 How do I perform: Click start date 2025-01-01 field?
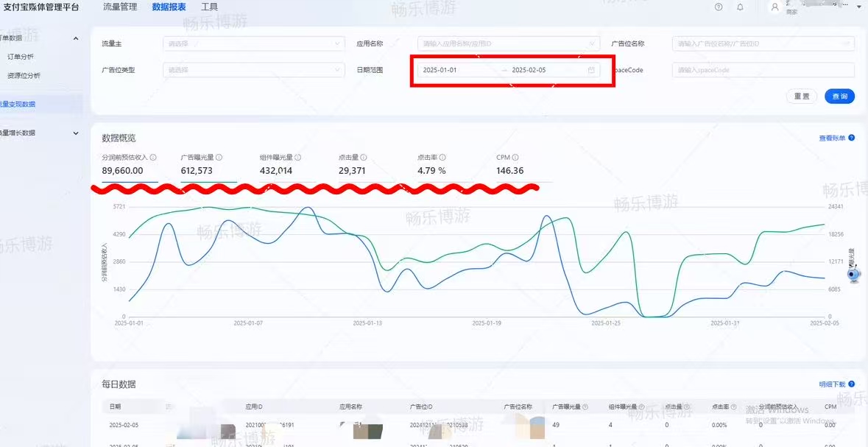(440, 71)
